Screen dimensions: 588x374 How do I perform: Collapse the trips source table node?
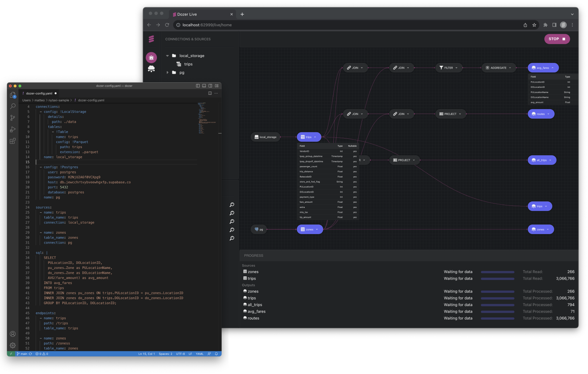click(315, 137)
